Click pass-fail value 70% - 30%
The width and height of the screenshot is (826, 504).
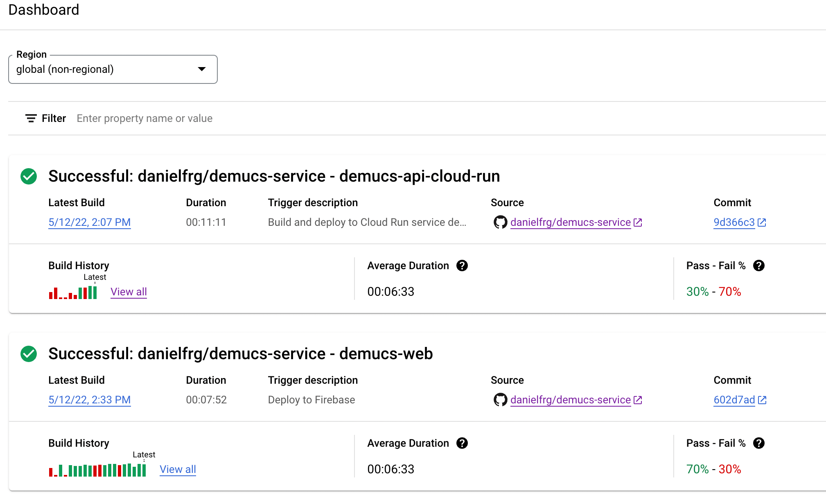(713, 469)
